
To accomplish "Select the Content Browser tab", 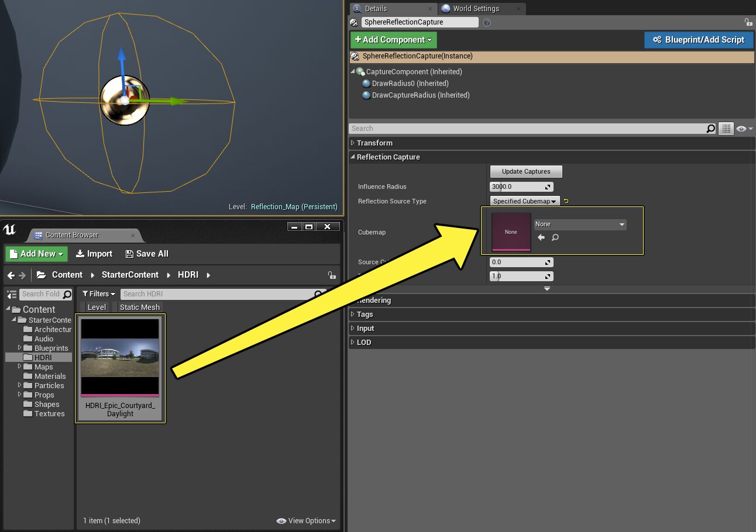I will (71, 235).
